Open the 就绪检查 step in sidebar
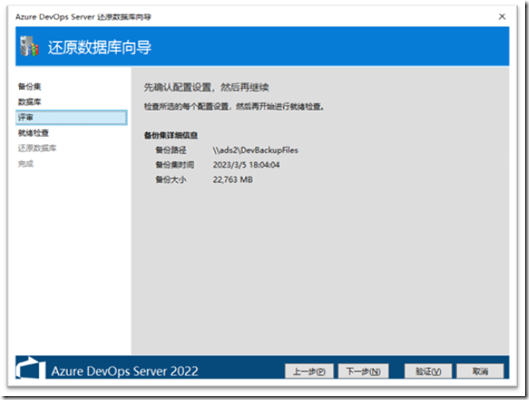 (x=33, y=133)
